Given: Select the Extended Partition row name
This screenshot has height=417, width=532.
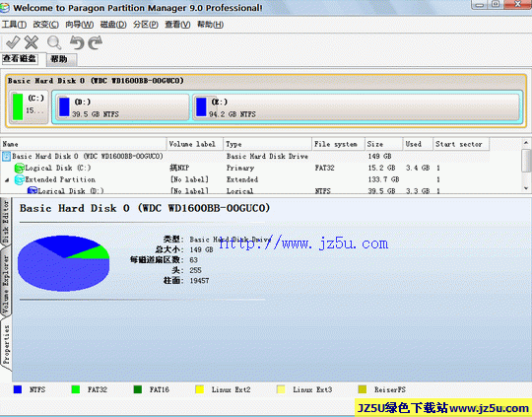Looking at the screenshot, I should pyautogui.click(x=60, y=179).
